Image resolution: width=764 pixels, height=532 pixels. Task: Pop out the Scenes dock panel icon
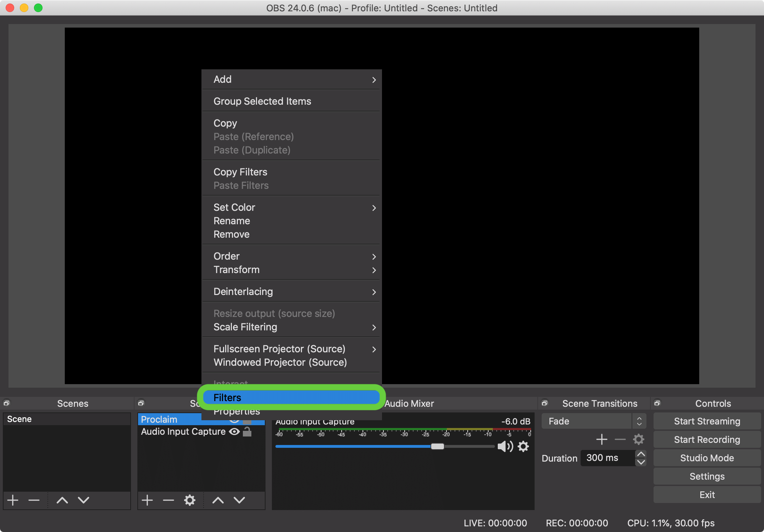point(6,403)
